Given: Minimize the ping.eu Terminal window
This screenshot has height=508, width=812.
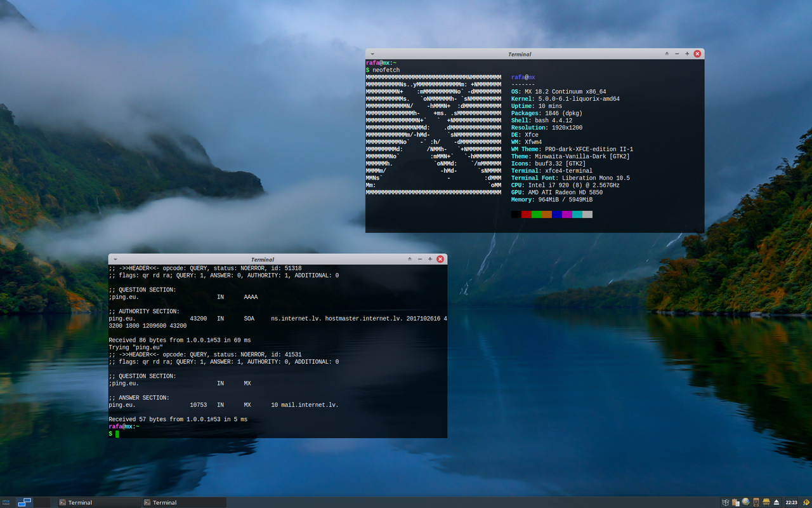Looking at the screenshot, I should click(420, 259).
